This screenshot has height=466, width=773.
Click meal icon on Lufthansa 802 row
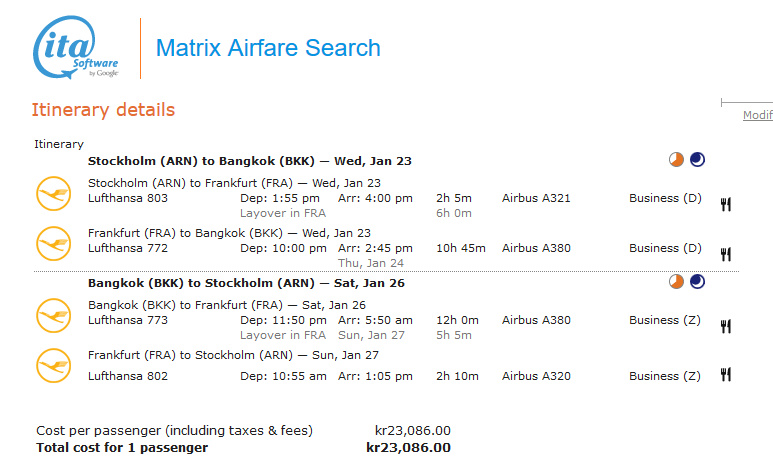726,375
